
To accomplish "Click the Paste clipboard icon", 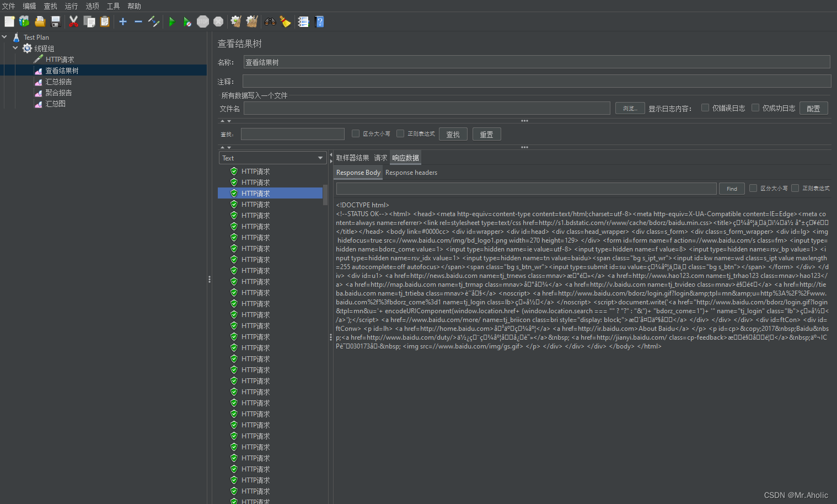I will pos(105,22).
